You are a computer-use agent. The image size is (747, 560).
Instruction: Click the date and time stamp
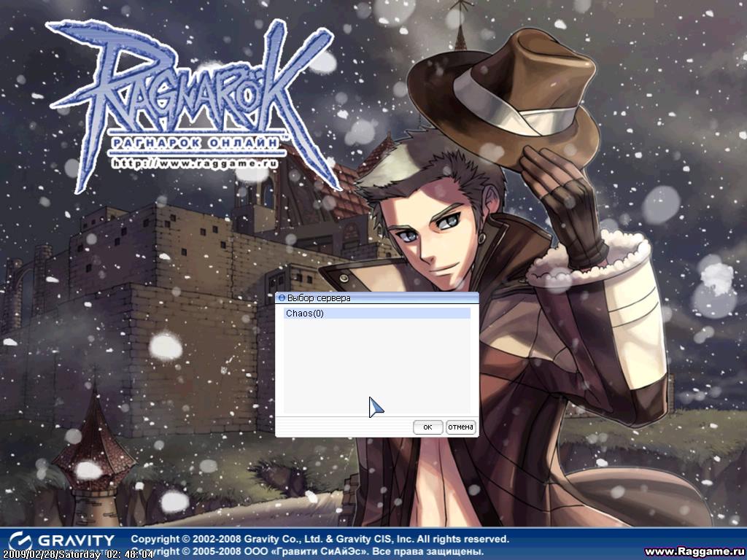coord(78,554)
